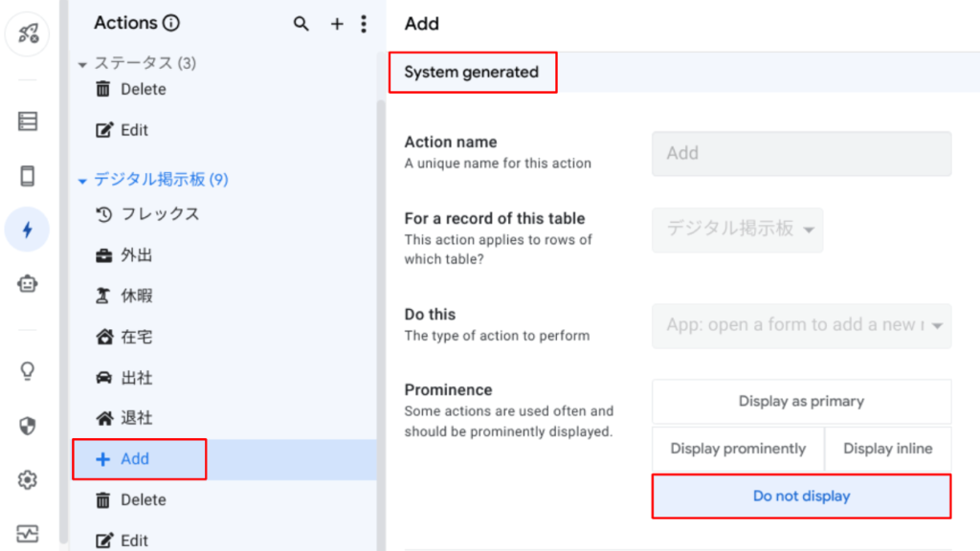The width and height of the screenshot is (980, 551).
Task: Open the Security shield sidebar icon
Action: pyautogui.click(x=28, y=426)
